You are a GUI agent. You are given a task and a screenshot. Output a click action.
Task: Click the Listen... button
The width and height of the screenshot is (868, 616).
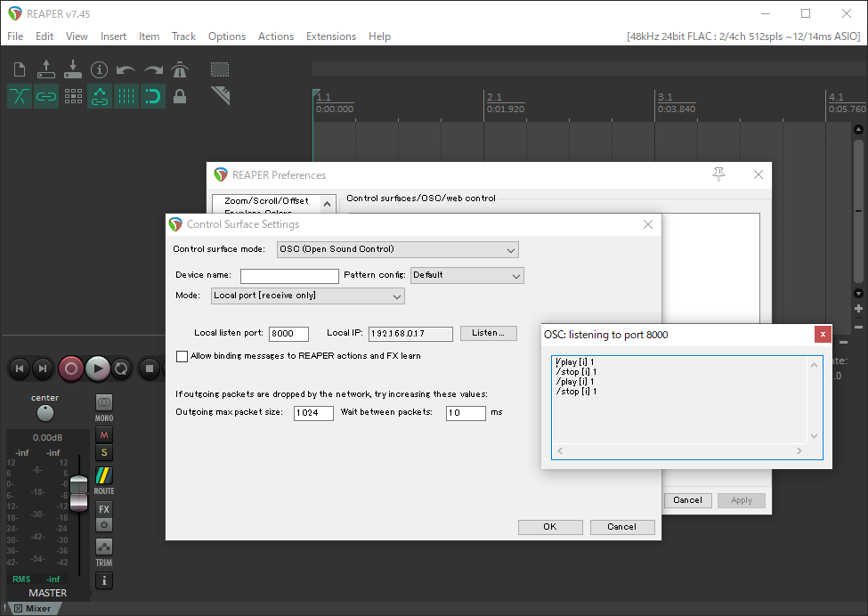[x=488, y=333]
